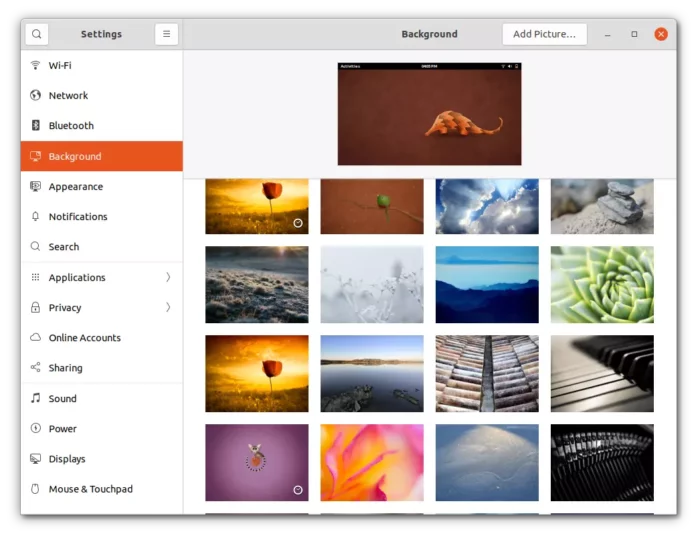Choose the poppy wallpaper in third row

[x=257, y=374]
